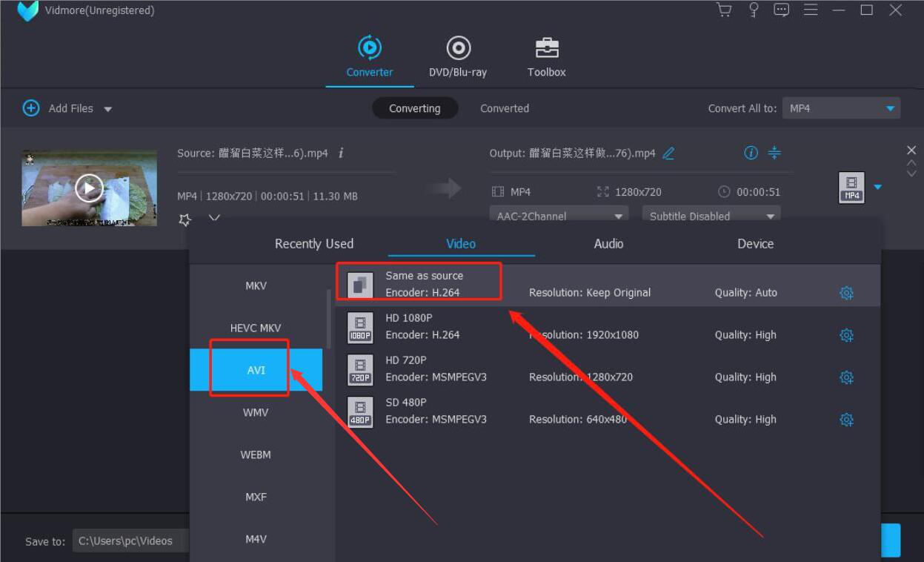The height and width of the screenshot is (562, 924).
Task: Switch to the Converter tab
Action: [x=370, y=56]
